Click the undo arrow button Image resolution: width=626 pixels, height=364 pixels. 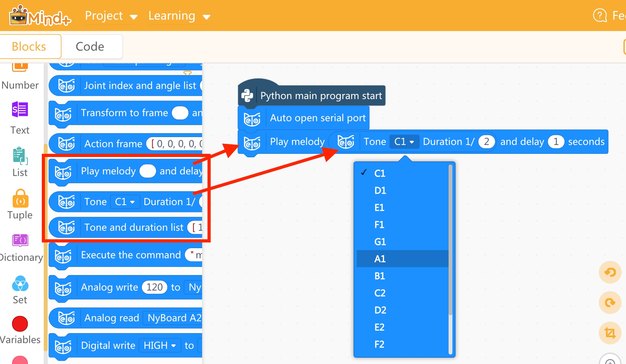coord(610,272)
